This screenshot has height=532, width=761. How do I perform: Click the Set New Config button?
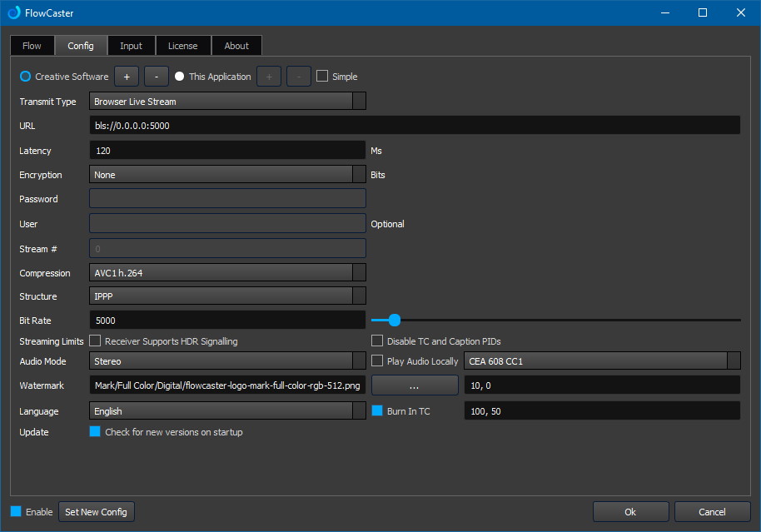point(96,512)
